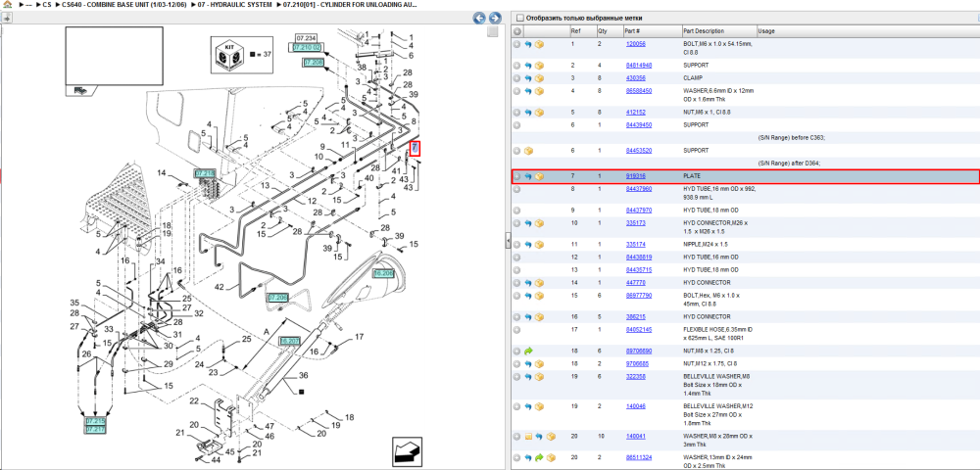The width and height of the screenshot is (980, 470).
Task: Click gray circle for SUPPORT 84439450 row
Action: click(516, 124)
